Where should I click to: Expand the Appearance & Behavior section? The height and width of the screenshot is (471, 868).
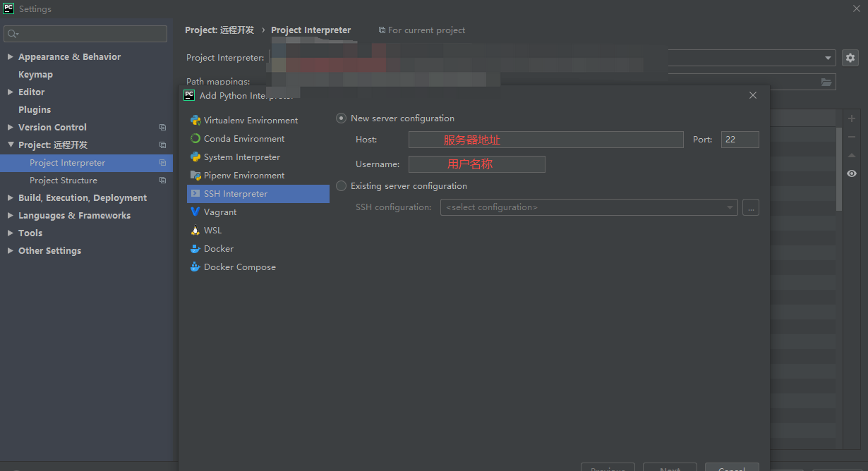[10, 57]
